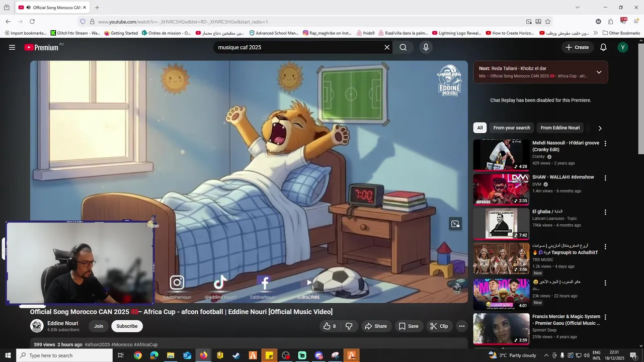This screenshot has width=644, height=362.
Task: Like the video with thumbs up
Action: (x=330, y=326)
